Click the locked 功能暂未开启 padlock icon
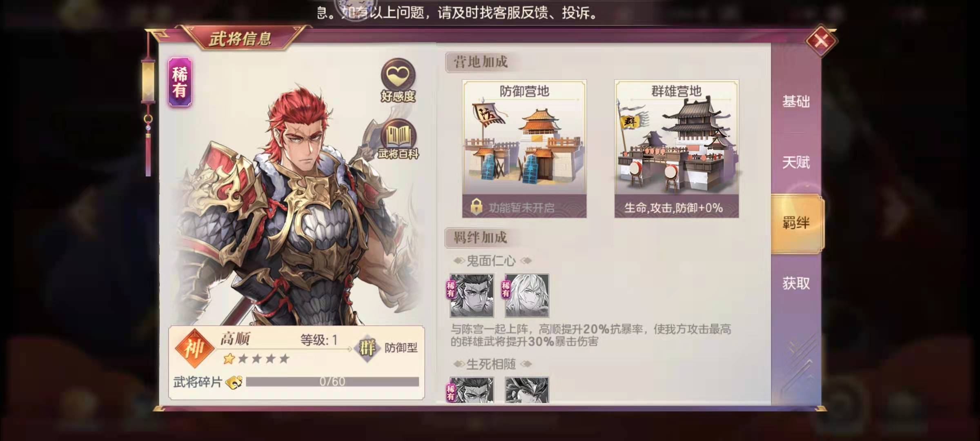This screenshot has width=980, height=441. pos(476,207)
